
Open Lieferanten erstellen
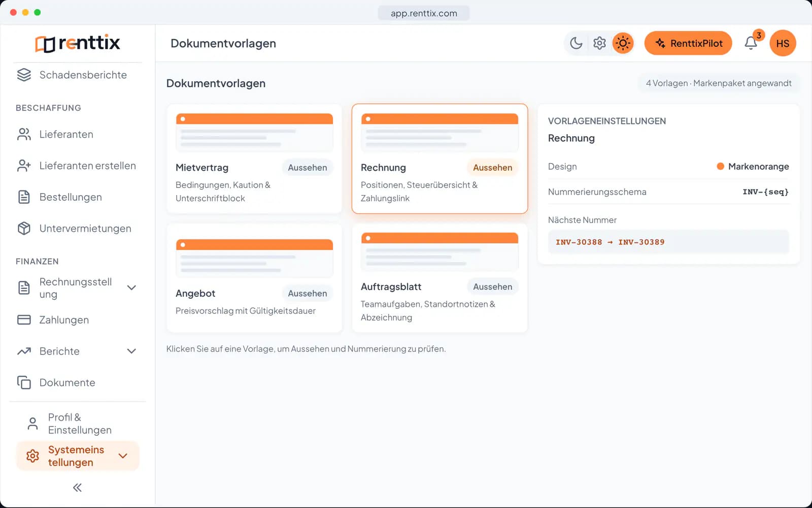click(x=78, y=166)
